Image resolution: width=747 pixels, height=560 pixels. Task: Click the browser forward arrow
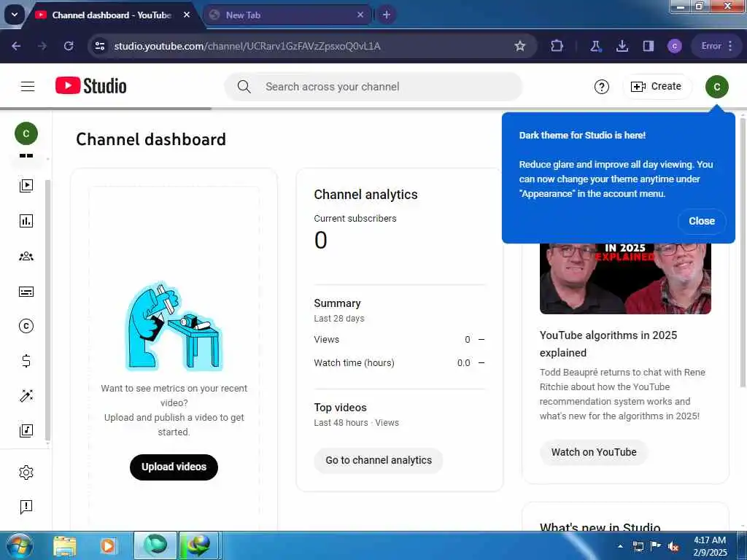[42, 46]
